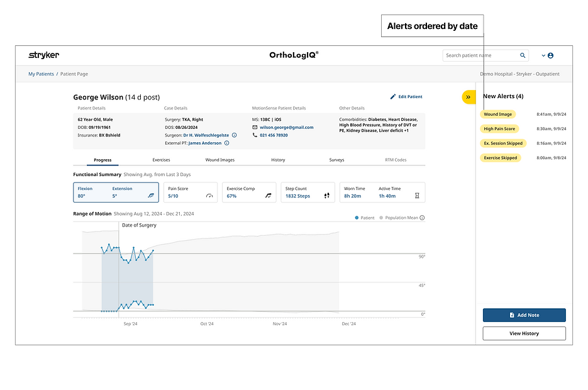Image resolution: width=588 pixels, height=390 pixels.
Task: Switch to the Wound Images tab
Action: [x=219, y=160]
